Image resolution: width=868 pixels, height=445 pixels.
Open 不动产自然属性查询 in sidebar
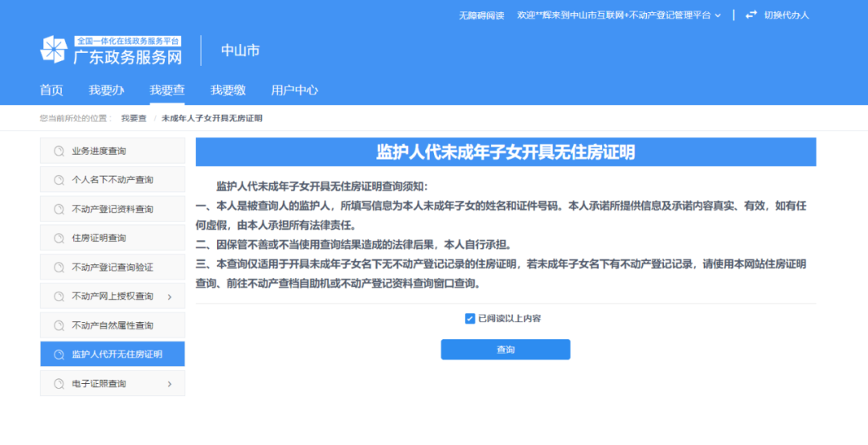(x=113, y=325)
